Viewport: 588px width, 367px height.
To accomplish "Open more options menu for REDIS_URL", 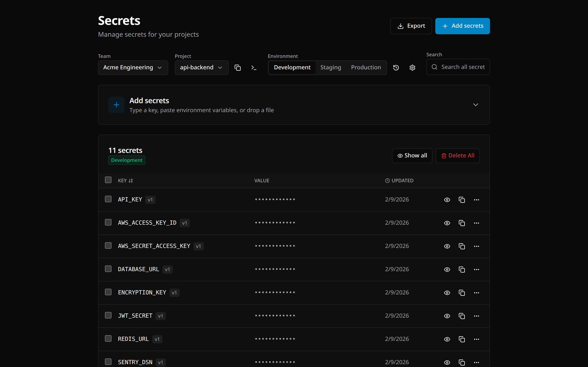I will pyautogui.click(x=476, y=339).
